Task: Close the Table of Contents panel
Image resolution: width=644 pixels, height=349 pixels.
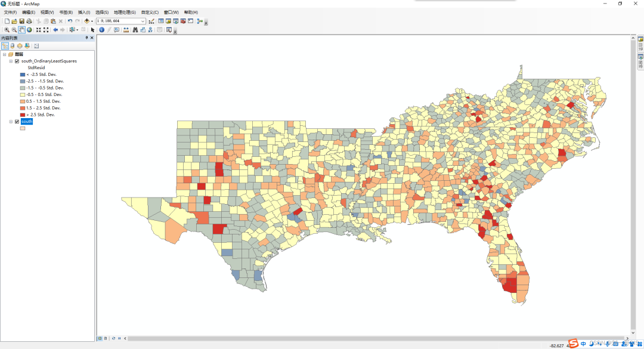Action: [x=92, y=38]
